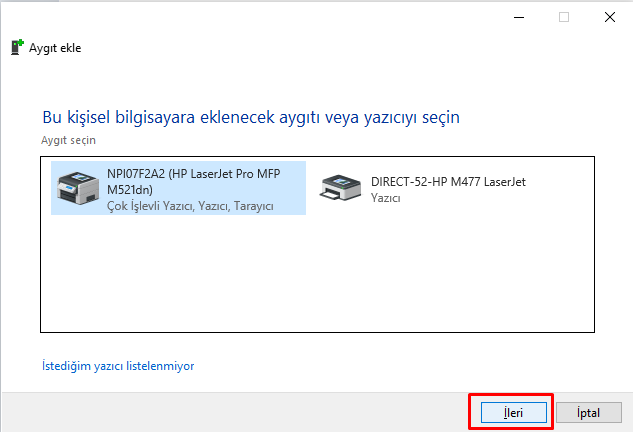Click the DIRECT-52-HP M477 LaserJet printer icon

(x=340, y=187)
